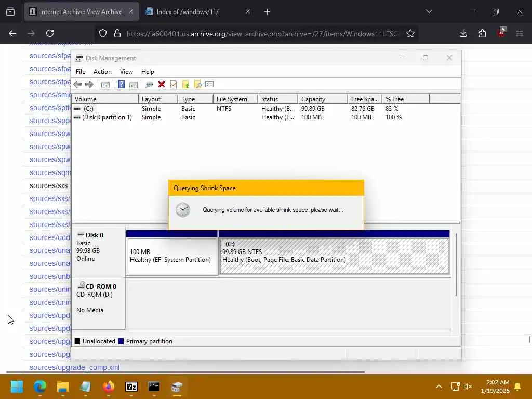Viewport: 532px width, 399px height.
Task: Launch Microsoft Edge from taskbar
Action: tap(40, 387)
